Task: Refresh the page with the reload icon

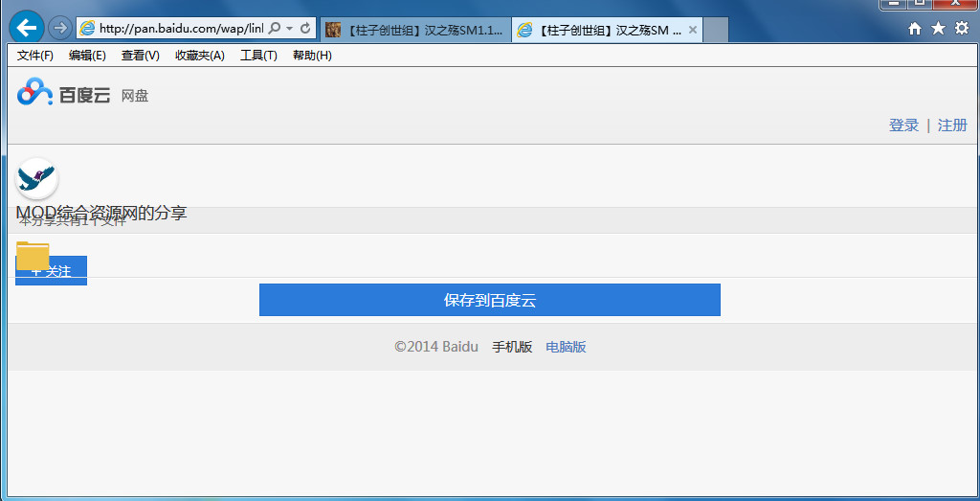Action: (x=305, y=28)
